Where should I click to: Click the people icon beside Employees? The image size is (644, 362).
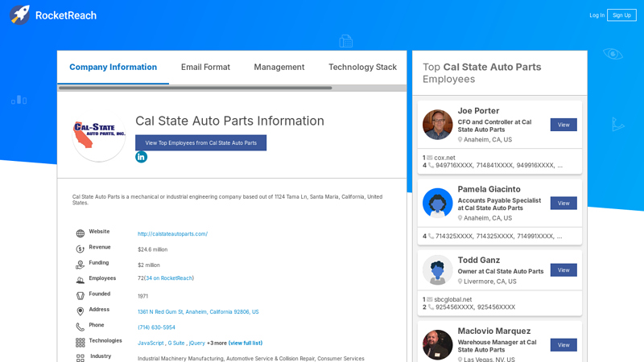80,280
